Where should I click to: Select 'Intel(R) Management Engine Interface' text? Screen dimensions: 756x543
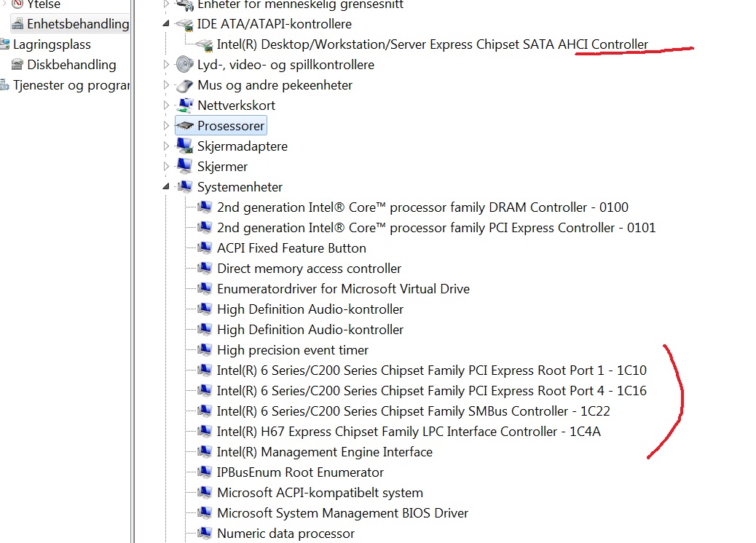325,452
